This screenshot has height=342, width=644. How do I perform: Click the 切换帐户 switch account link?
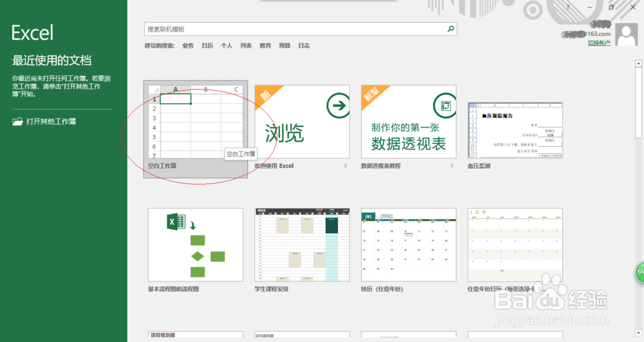click(x=599, y=43)
